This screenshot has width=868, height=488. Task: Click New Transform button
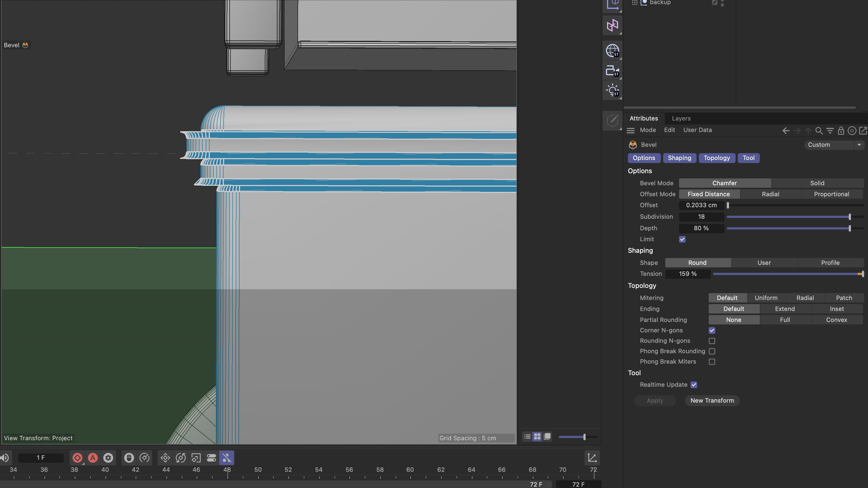(x=712, y=400)
